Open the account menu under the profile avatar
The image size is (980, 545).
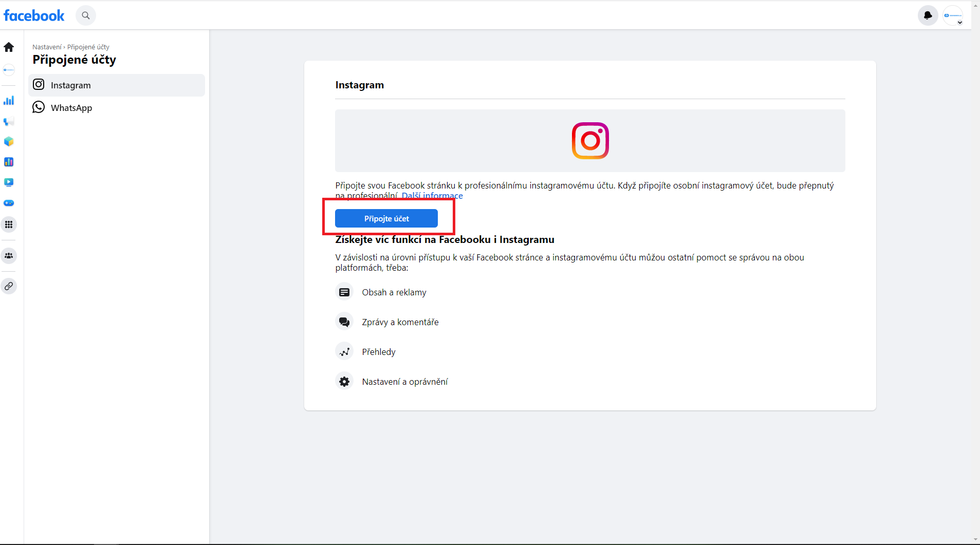[953, 15]
